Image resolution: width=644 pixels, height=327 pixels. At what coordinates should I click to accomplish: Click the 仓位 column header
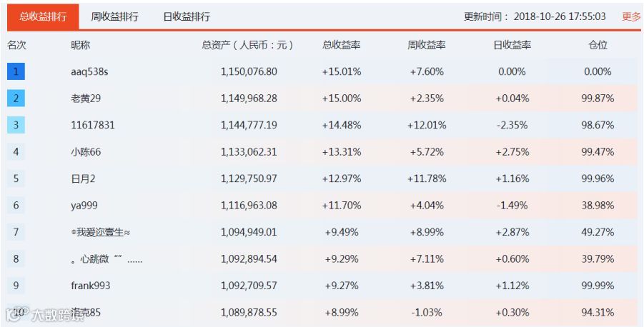pos(598,45)
